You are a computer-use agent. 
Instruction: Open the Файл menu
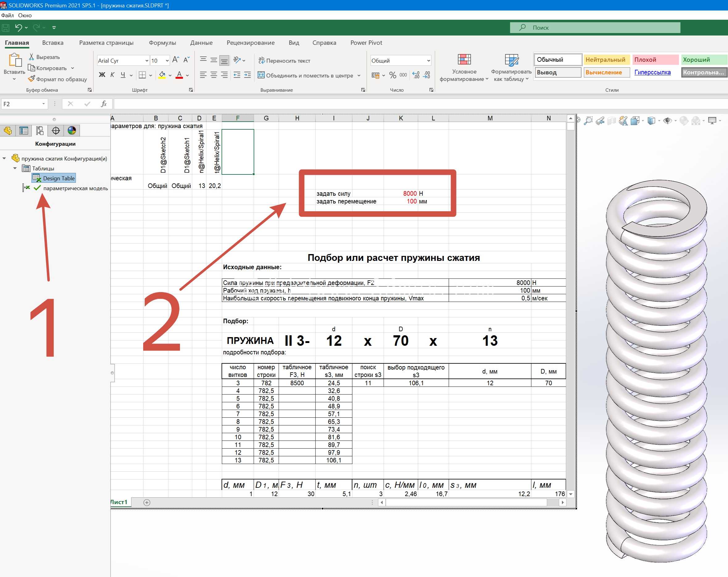7,15
